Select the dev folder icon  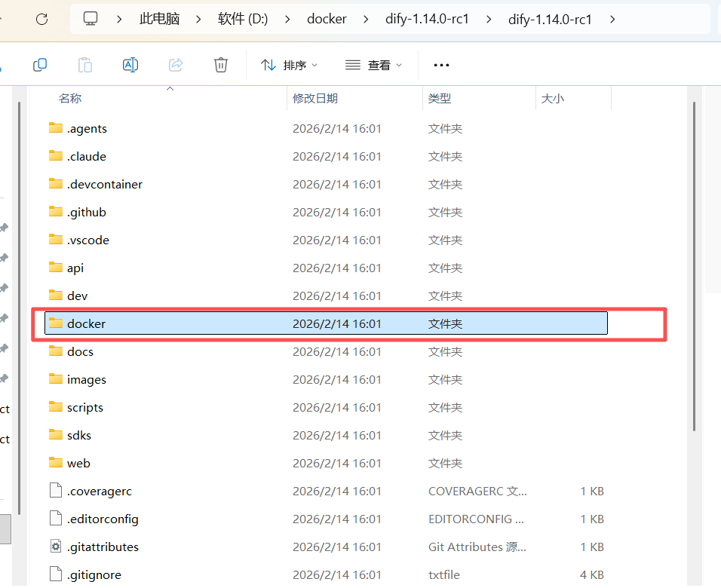tap(56, 296)
